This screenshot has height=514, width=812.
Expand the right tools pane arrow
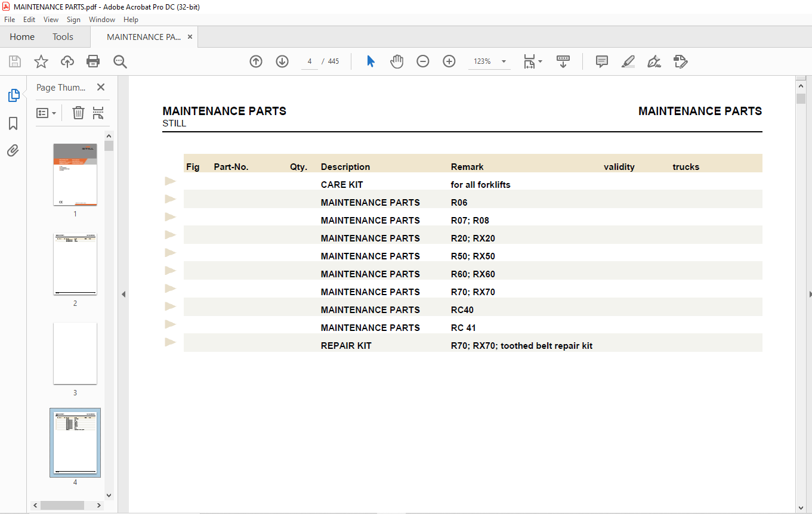pos(810,295)
